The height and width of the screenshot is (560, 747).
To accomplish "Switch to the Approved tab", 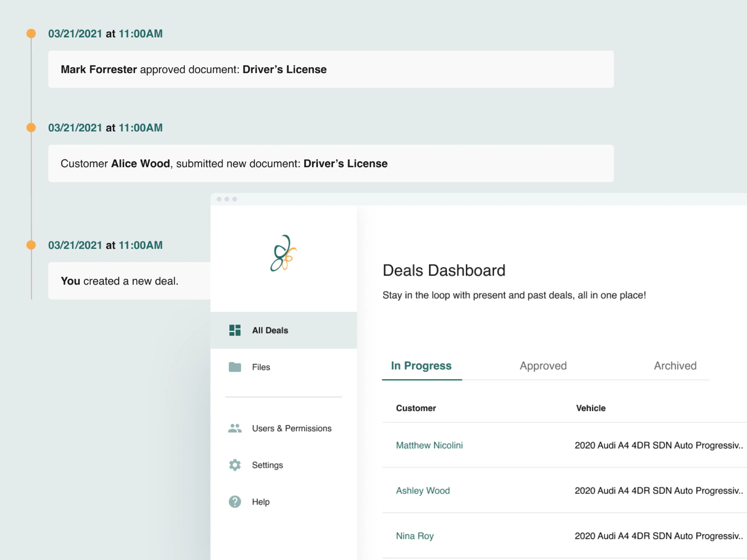I will coord(543,366).
